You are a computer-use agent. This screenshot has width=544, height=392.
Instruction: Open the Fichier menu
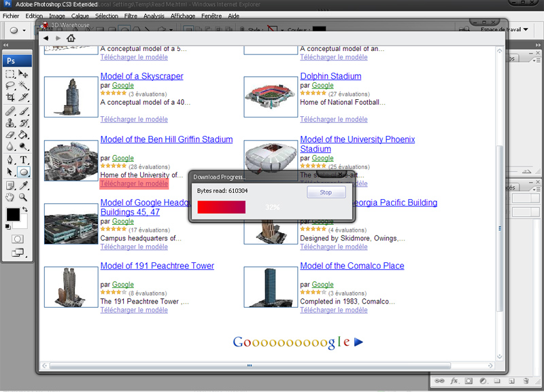click(11, 16)
